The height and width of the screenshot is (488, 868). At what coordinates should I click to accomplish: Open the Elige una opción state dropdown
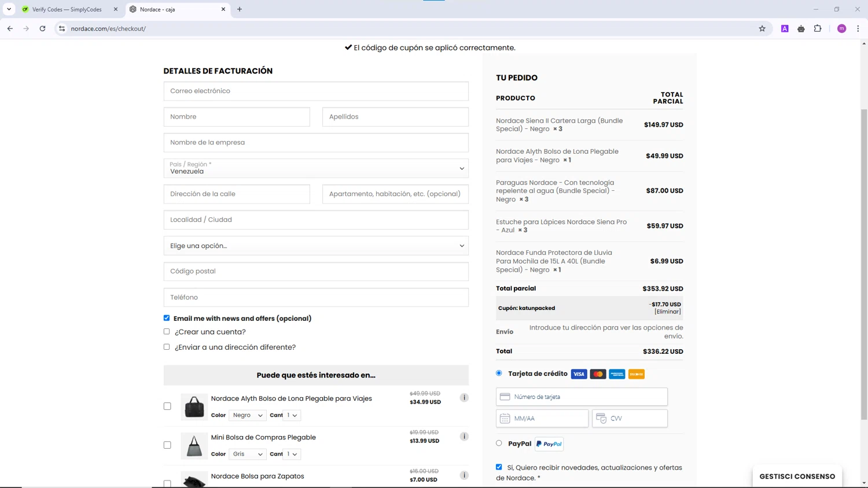[316, 246]
